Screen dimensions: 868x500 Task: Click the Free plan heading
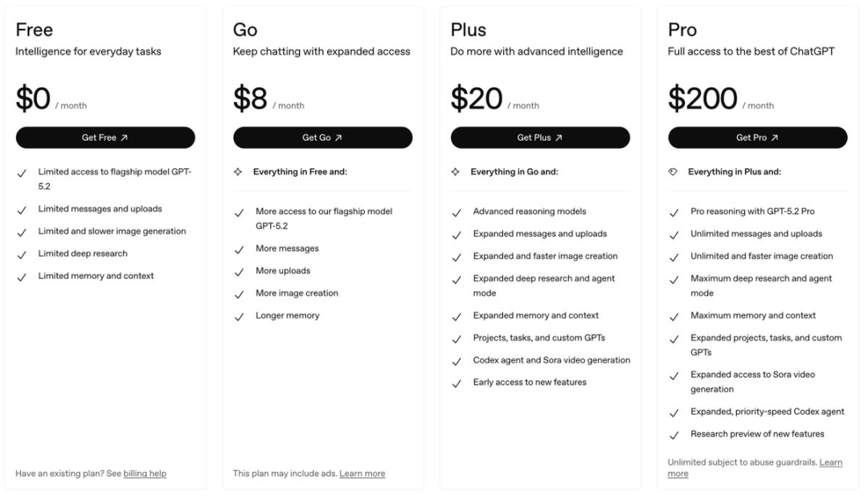34,30
